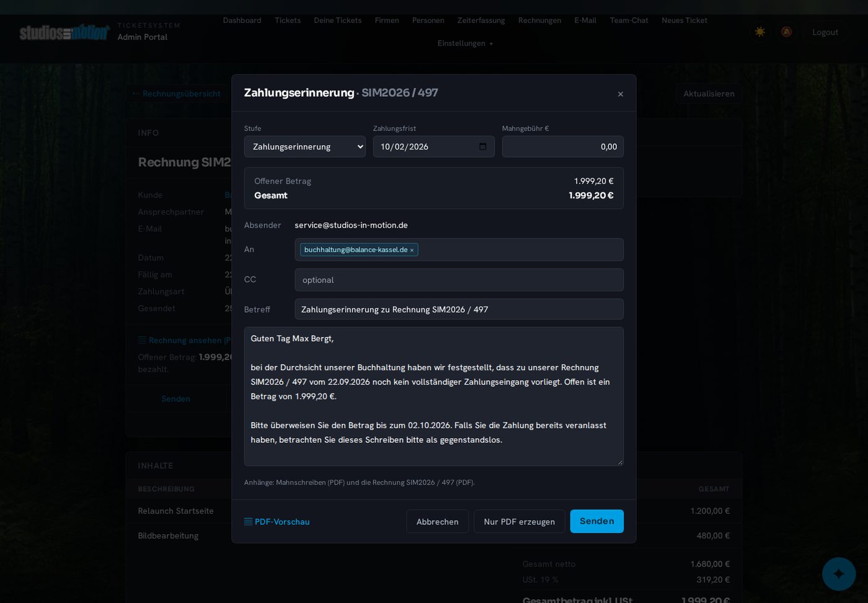Click Abbrechen to cancel the dialog
Screen dimensions: 868x603
click(438, 522)
